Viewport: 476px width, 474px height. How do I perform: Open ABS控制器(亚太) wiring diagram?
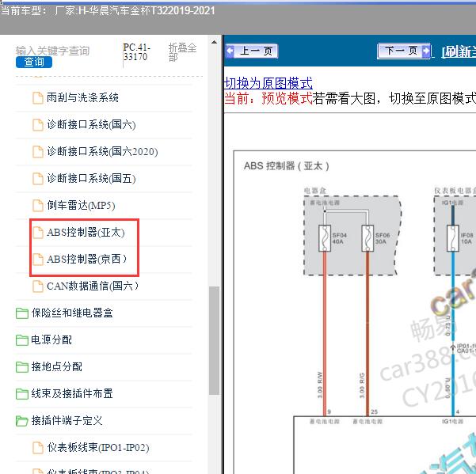86,233
